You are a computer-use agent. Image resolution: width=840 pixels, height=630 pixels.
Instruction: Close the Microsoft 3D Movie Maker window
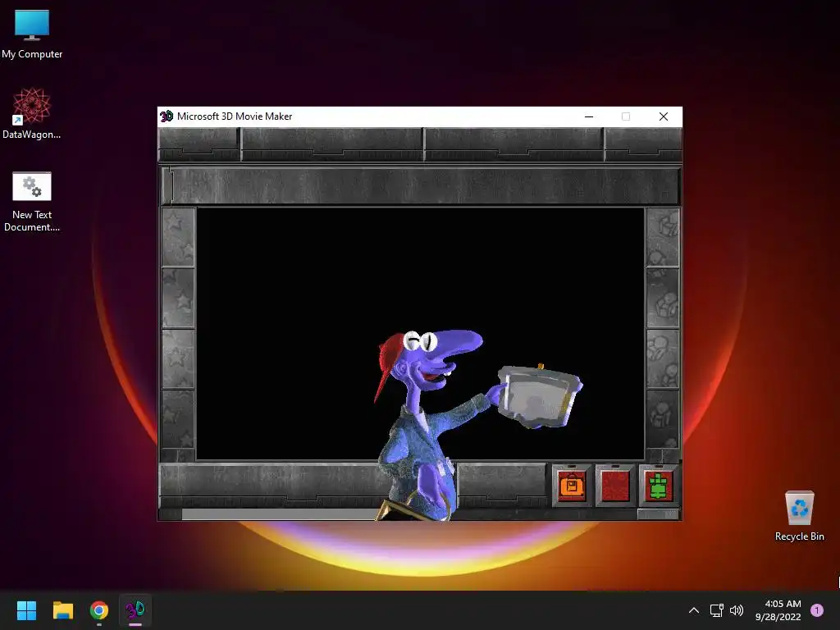(x=663, y=116)
